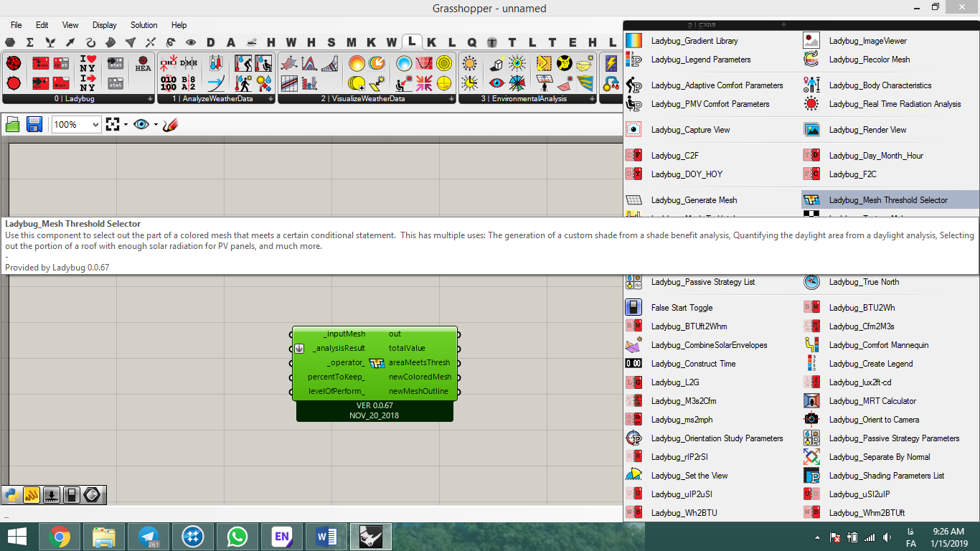Switch to the Sigma math component tab

point(30,42)
